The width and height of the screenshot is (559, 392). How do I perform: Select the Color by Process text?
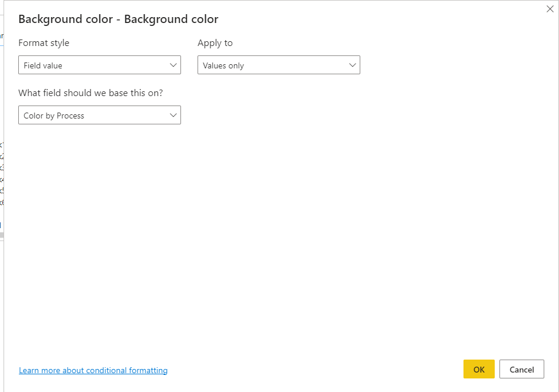54,116
